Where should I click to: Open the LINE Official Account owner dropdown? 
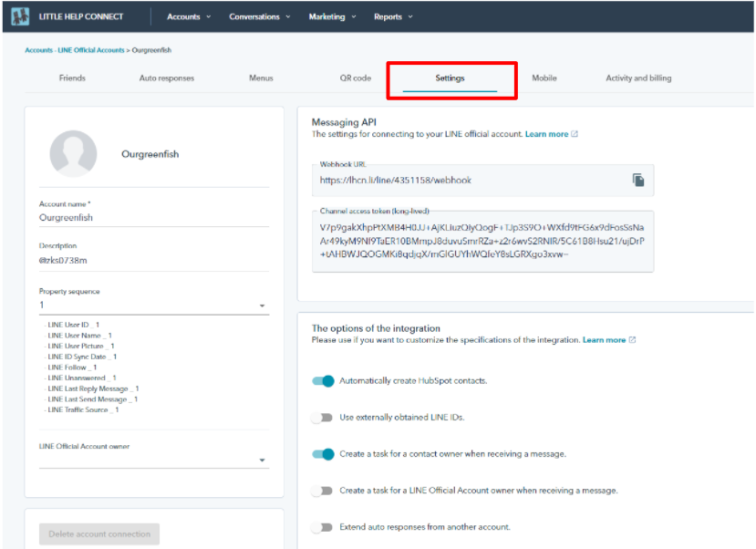click(x=154, y=460)
